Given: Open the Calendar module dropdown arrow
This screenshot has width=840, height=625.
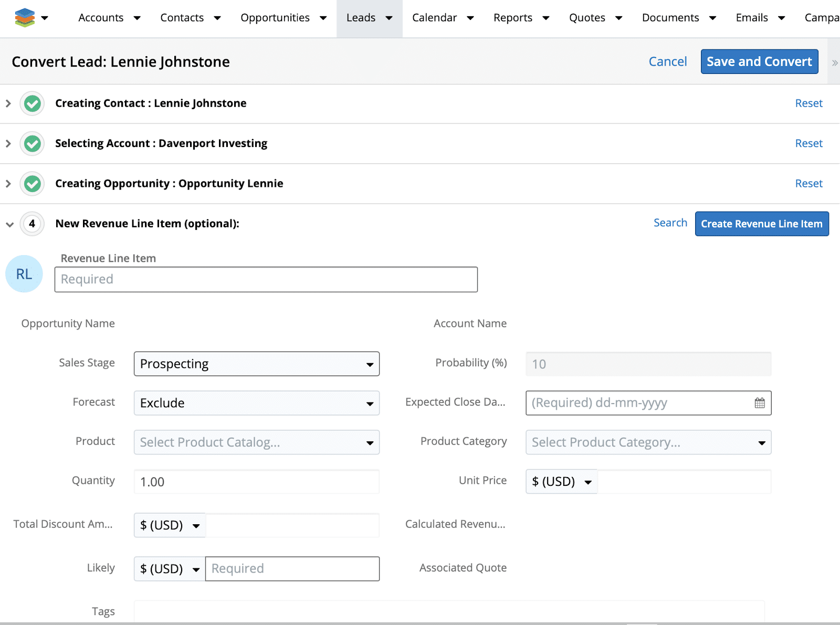Looking at the screenshot, I should (x=470, y=18).
